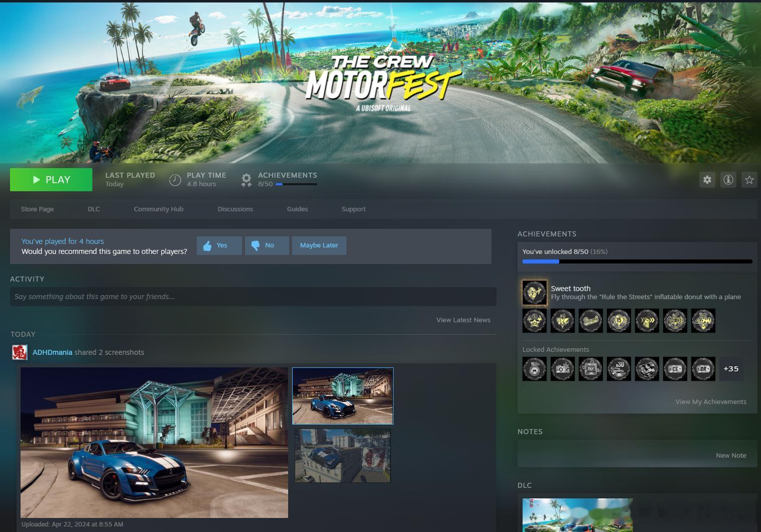Click the double-chevron arrows achievement icon

(x=647, y=321)
